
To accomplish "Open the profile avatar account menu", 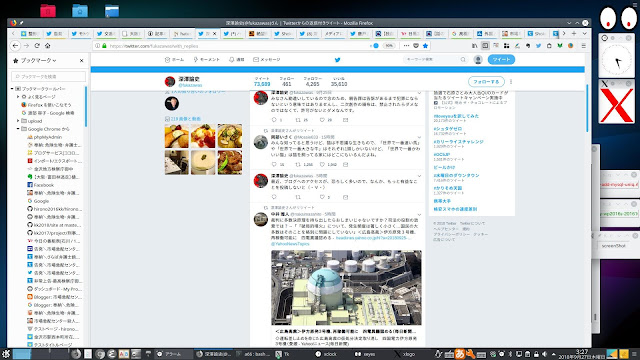I will [x=478, y=60].
